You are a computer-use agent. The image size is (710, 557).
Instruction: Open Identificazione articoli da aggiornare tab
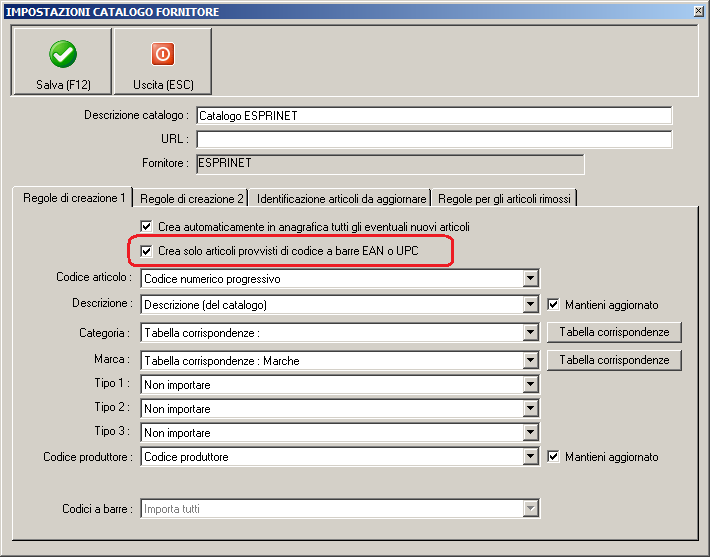(x=341, y=198)
